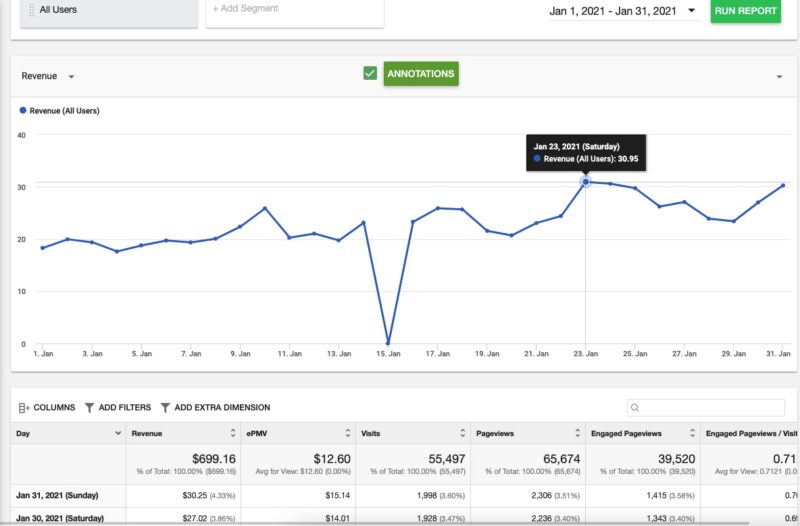This screenshot has height=526, width=800.
Task: Click the 65,674 pageviews total
Action: pyautogui.click(x=562, y=459)
